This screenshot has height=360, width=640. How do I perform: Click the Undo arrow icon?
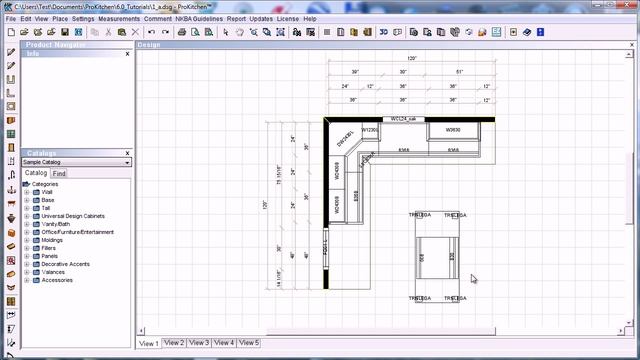151,32
